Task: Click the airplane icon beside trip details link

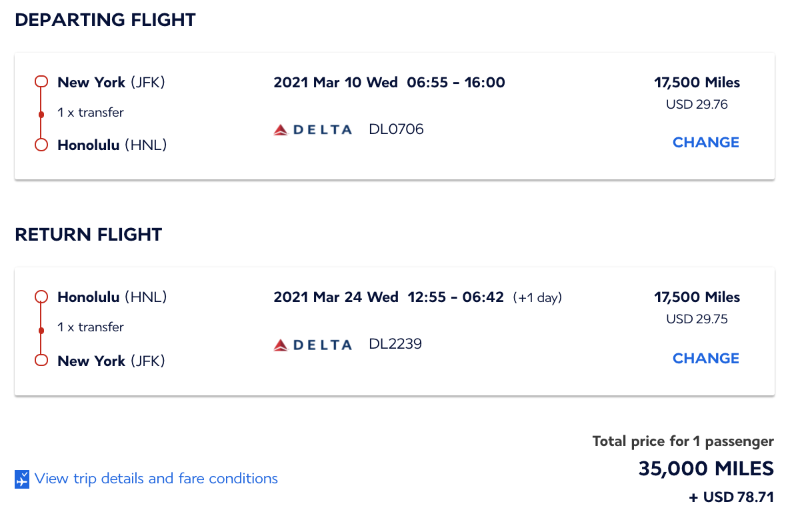Action: [21, 479]
